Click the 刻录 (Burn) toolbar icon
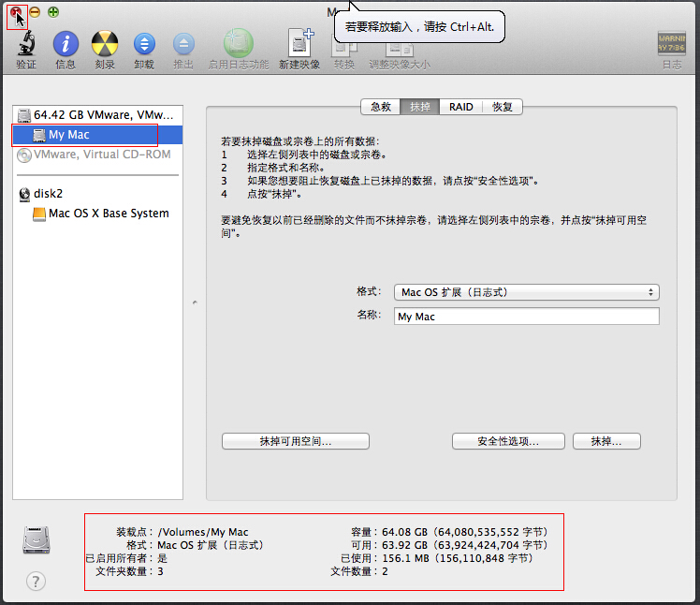 (x=105, y=44)
